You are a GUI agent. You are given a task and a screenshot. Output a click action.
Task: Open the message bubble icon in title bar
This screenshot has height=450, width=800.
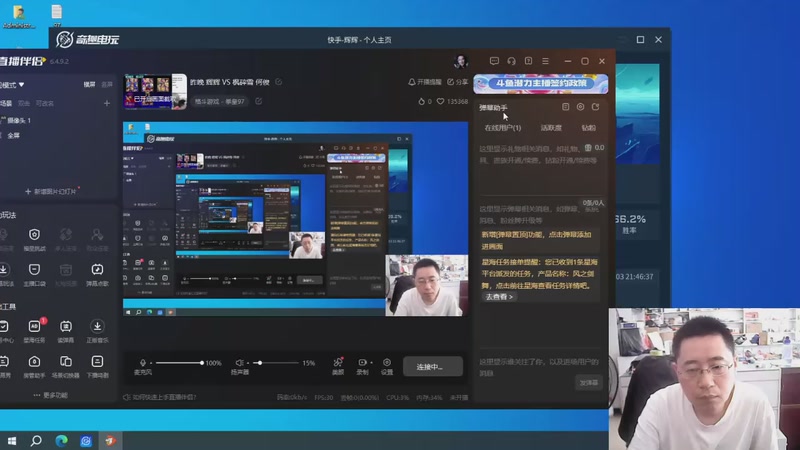point(494,61)
